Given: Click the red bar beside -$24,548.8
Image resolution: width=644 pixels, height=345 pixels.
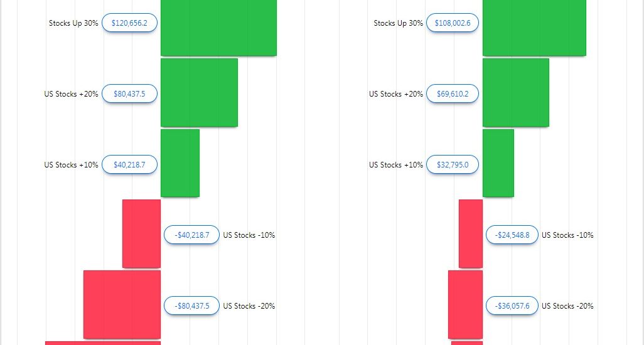Looking at the screenshot, I should pyautogui.click(x=471, y=233).
